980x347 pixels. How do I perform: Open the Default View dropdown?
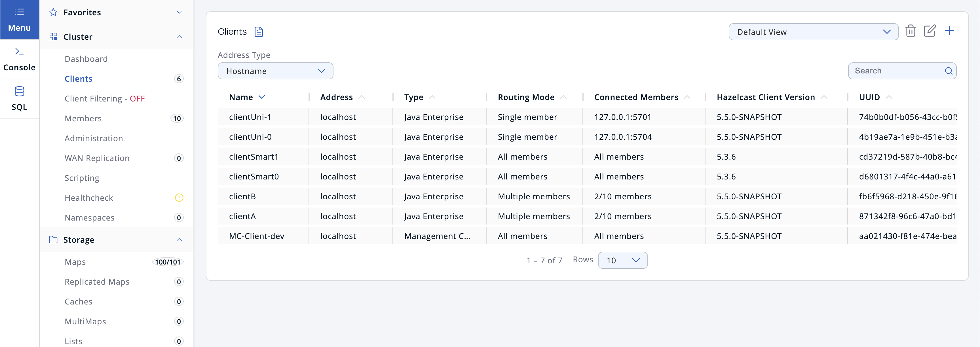(812, 31)
